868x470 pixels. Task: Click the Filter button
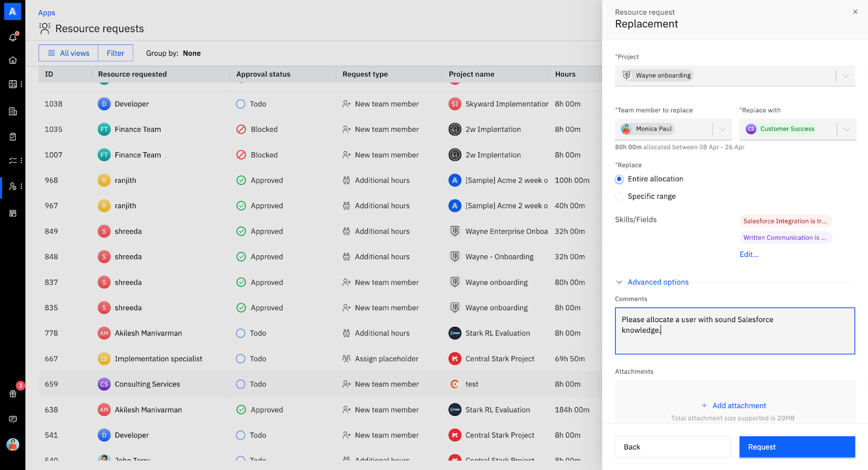(116, 53)
